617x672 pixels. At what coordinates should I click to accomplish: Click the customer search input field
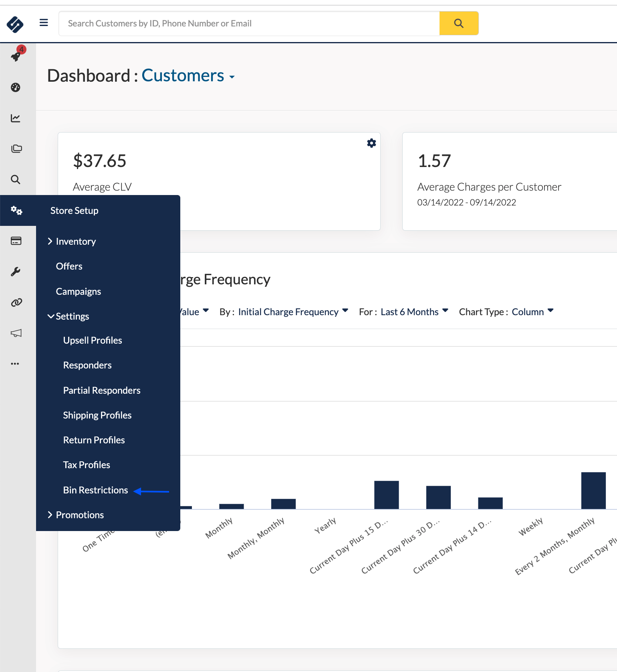click(x=249, y=24)
